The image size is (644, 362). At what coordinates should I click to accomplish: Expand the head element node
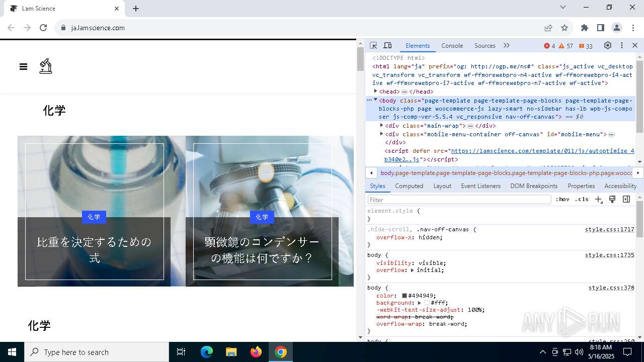point(375,92)
